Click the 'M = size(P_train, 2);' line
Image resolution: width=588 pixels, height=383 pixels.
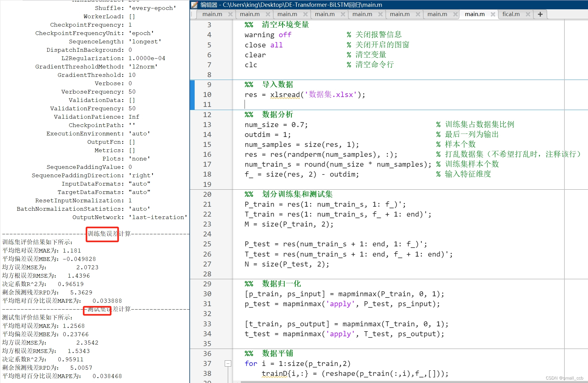[289, 224]
